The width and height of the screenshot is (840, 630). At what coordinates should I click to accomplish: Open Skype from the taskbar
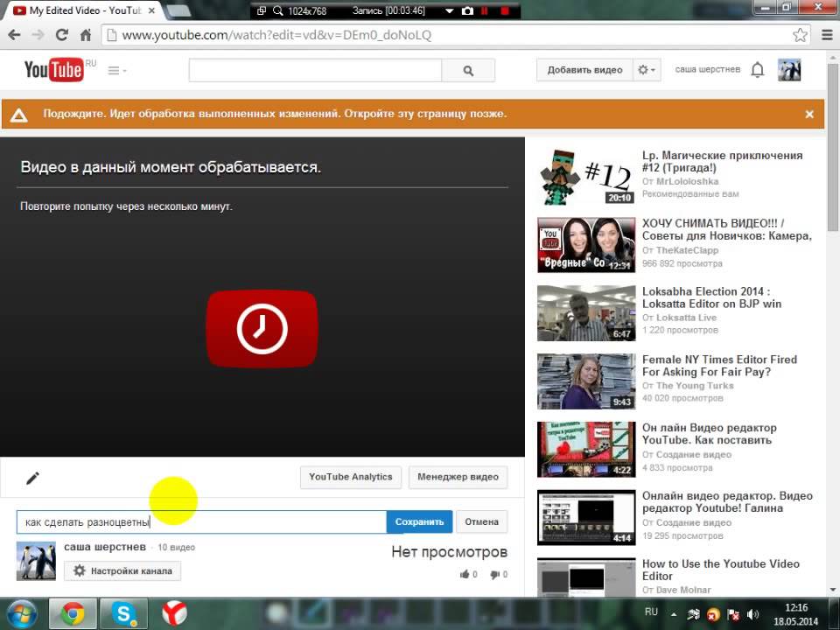tap(123, 614)
